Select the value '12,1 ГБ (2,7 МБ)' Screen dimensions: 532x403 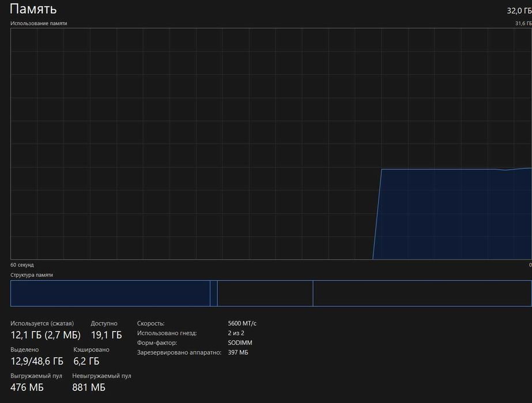[x=46, y=335]
